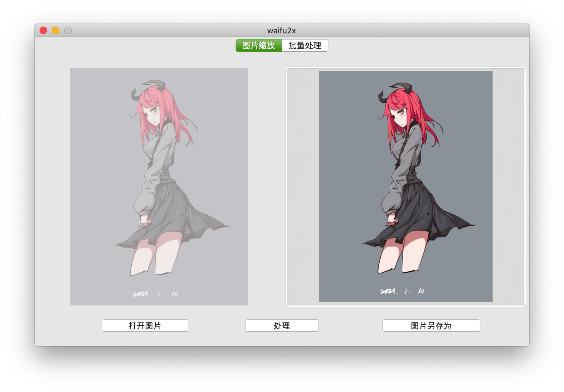Click the 图片另存为 button
The width and height of the screenshot is (564, 392).
pos(431,326)
